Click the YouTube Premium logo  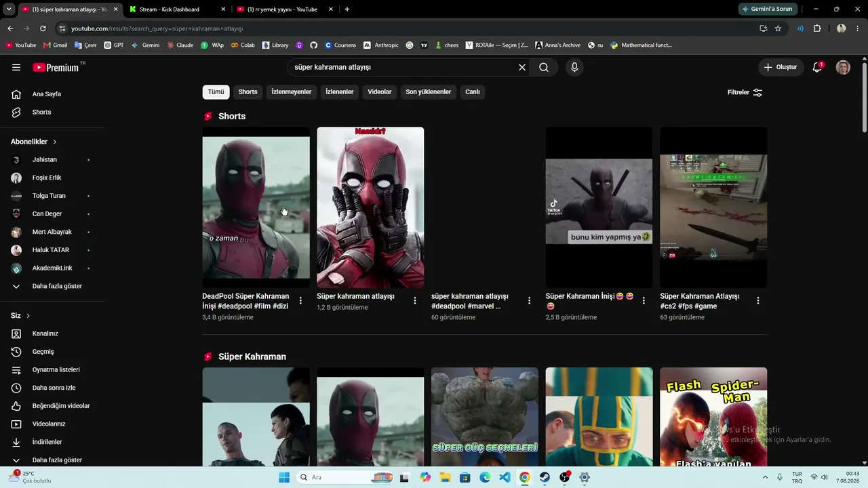tap(56, 67)
